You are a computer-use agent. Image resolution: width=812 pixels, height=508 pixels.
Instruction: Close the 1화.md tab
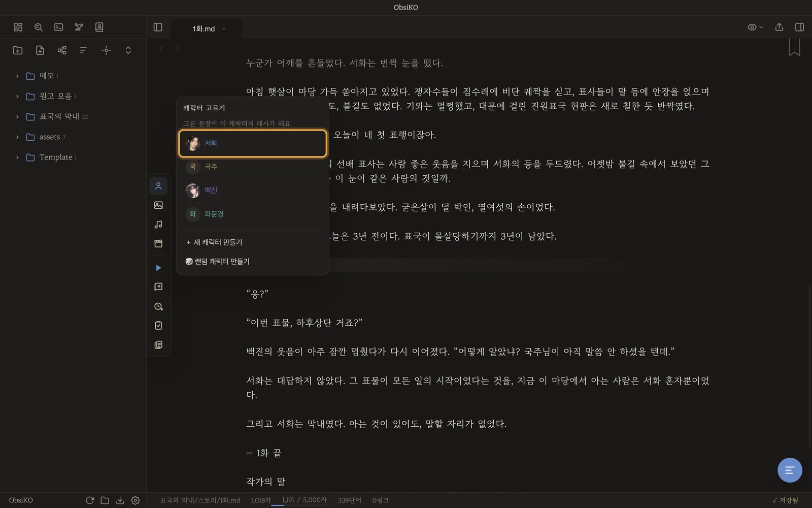pyautogui.click(x=224, y=29)
